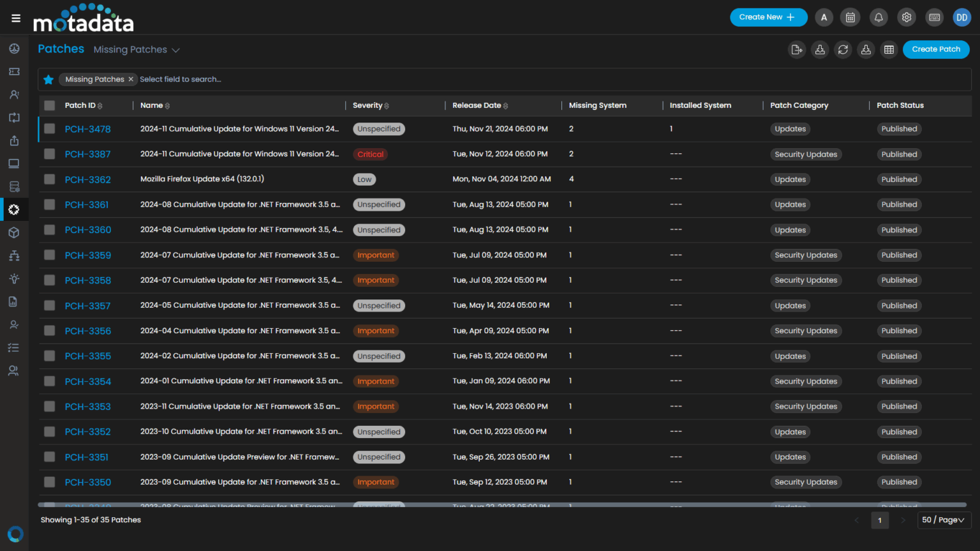Expand the Missing Patches view dropdown

click(137, 49)
